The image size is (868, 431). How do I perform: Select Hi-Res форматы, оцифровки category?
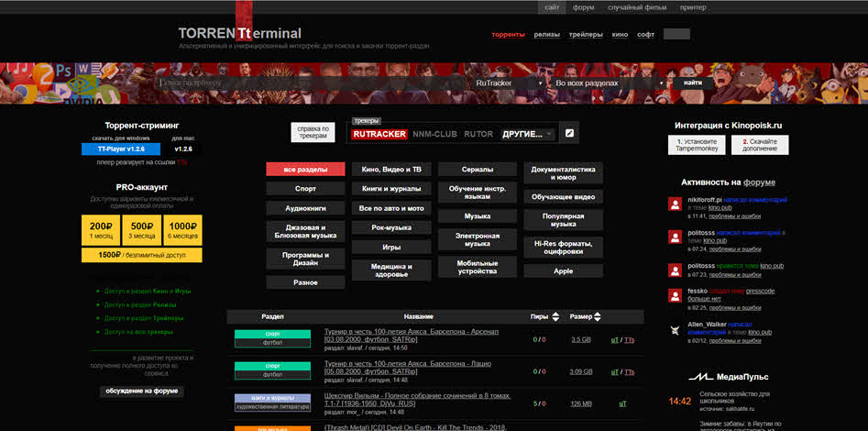pyautogui.click(x=563, y=247)
